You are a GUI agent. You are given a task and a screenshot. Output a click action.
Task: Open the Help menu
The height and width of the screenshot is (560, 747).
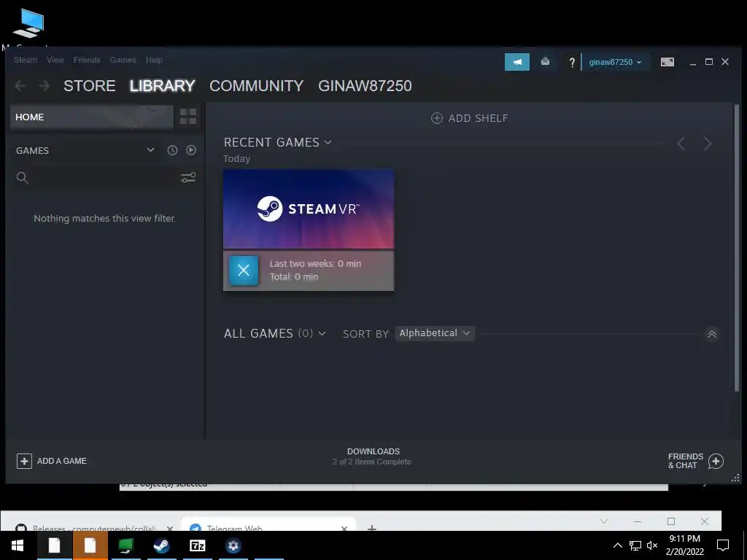click(154, 60)
